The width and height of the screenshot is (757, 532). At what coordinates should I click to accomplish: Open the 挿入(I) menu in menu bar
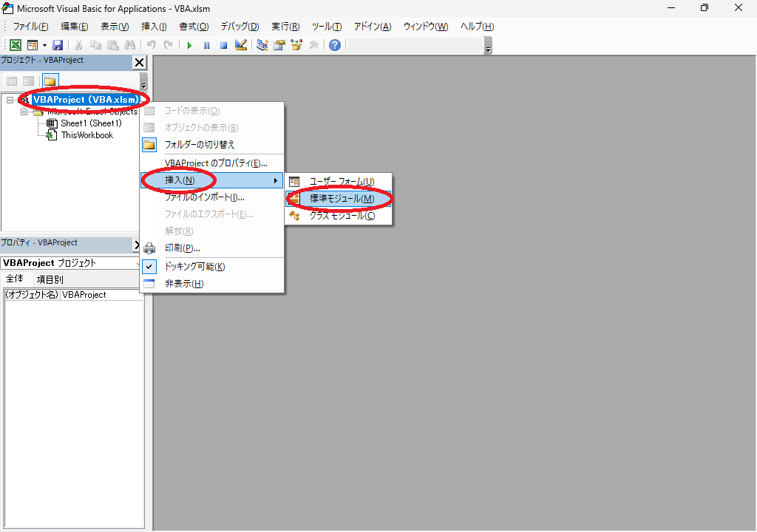point(154,27)
